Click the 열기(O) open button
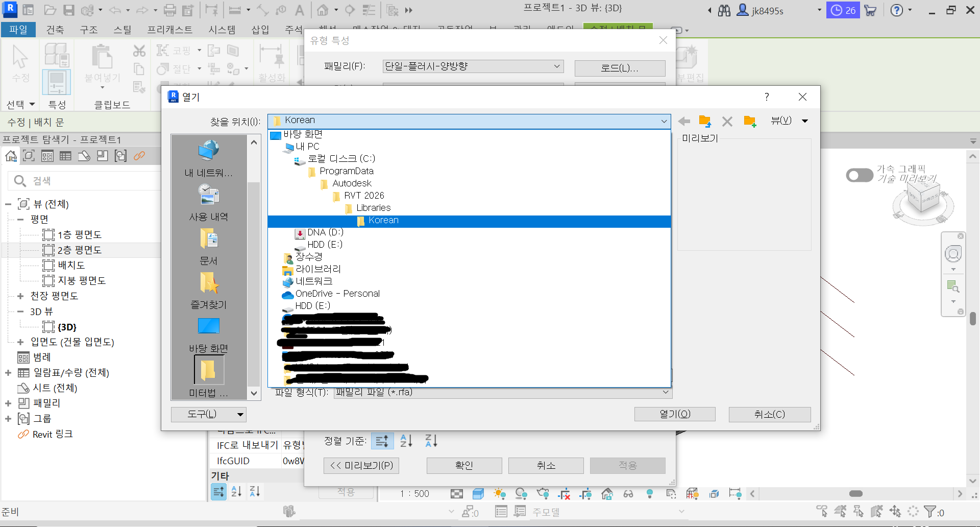This screenshot has width=980, height=527. tap(674, 414)
